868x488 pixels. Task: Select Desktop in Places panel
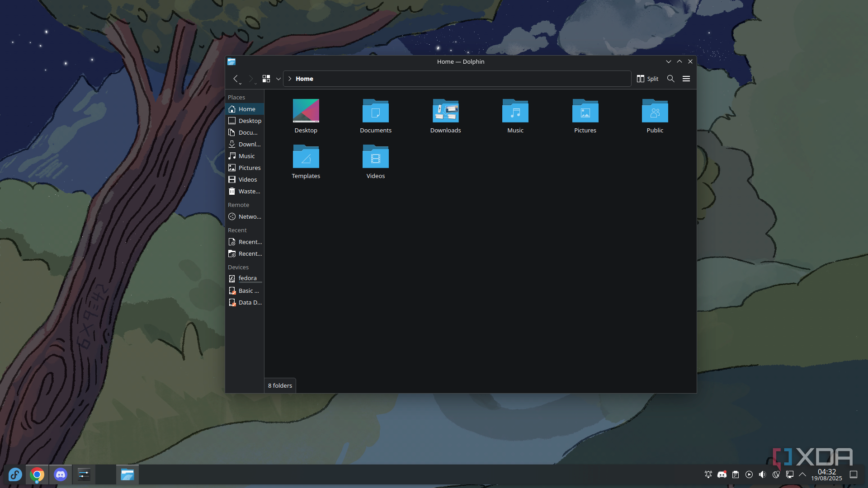coord(245,121)
